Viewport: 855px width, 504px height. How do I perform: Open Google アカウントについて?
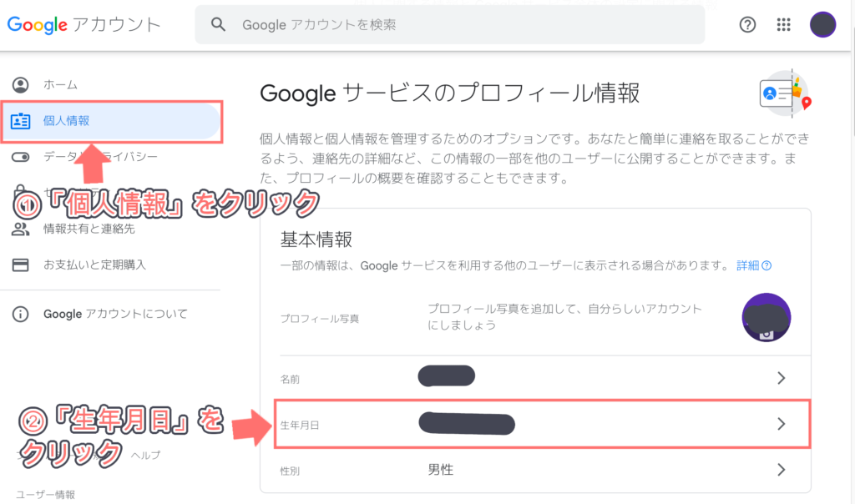tap(115, 314)
